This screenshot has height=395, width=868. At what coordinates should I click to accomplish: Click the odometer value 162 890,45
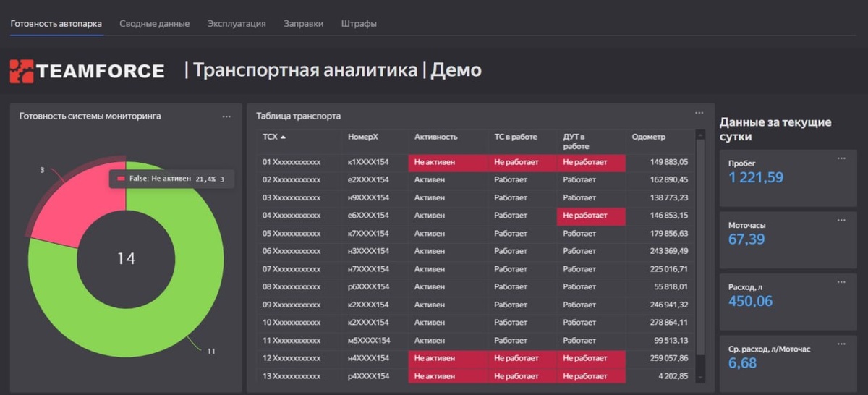click(669, 179)
